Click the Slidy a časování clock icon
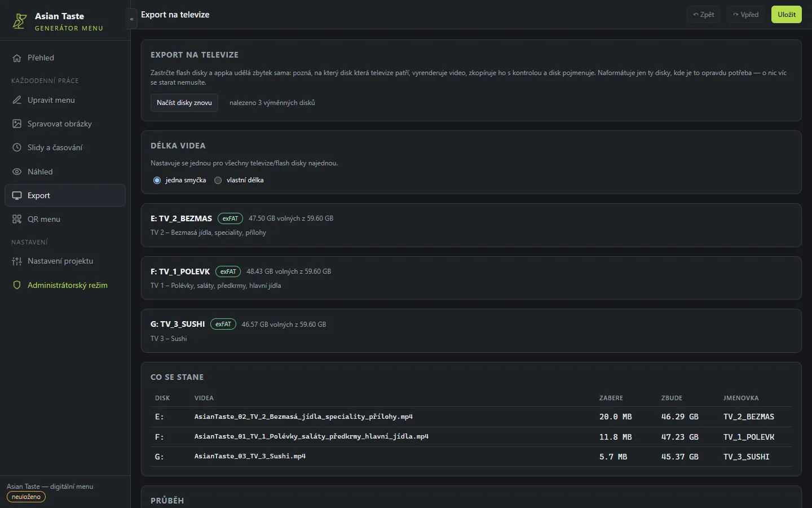The height and width of the screenshot is (508, 812). pyautogui.click(x=17, y=147)
